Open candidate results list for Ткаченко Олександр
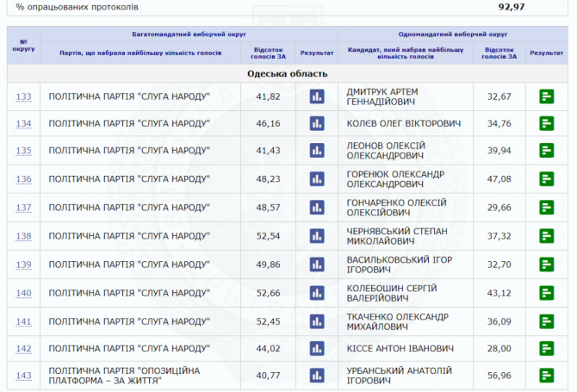Viewport: 577px width, 392px height. coord(547,321)
